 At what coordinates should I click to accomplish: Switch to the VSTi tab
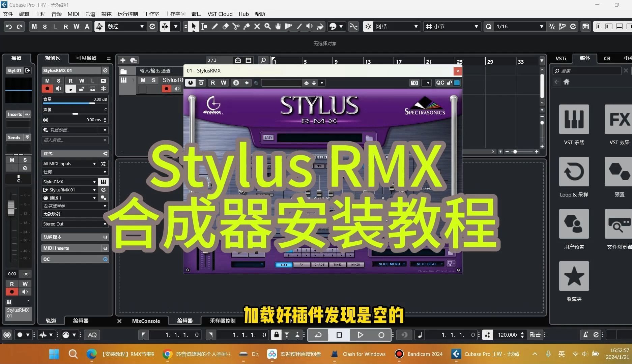tap(561, 58)
